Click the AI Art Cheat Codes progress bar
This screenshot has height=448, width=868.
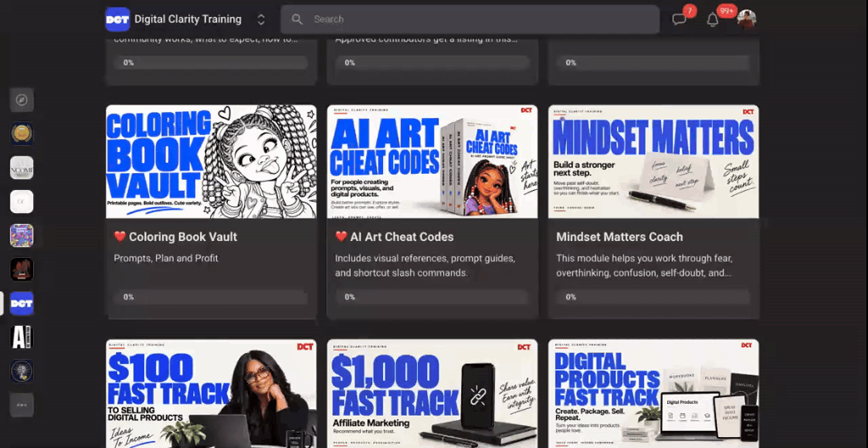(432, 297)
